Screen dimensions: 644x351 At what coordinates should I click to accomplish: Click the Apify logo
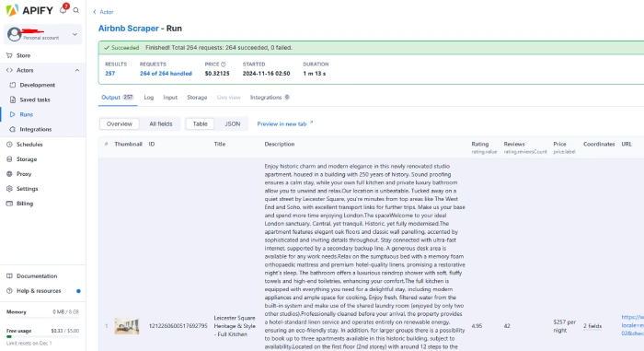coord(29,10)
